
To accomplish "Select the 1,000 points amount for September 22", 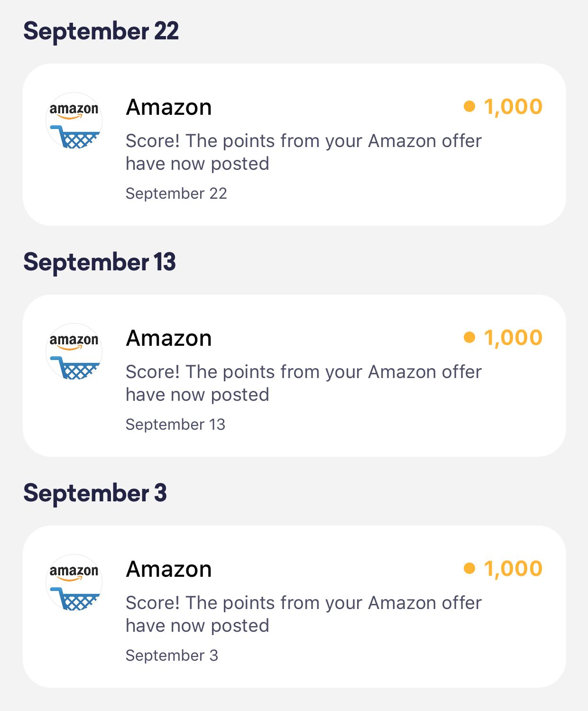I will point(513,107).
